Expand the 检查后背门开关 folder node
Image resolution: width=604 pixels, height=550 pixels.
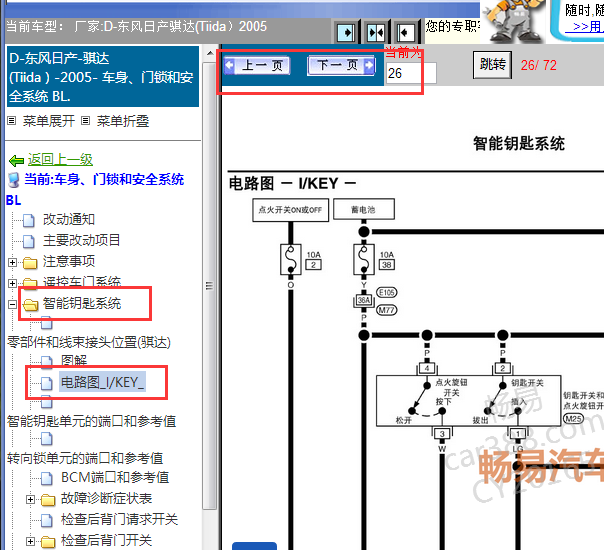tap(30, 541)
